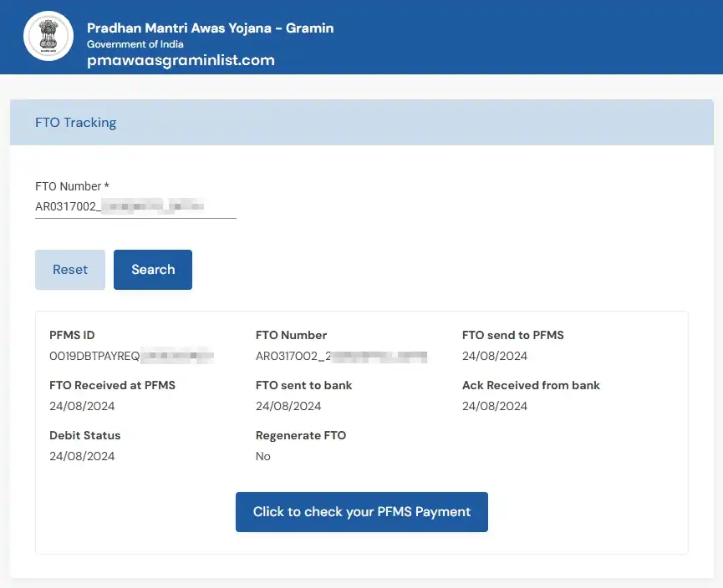The height and width of the screenshot is (588, 723).
Task: Click the pmawaasgraminlist.com text in header
Action: (x=181, y=60)
